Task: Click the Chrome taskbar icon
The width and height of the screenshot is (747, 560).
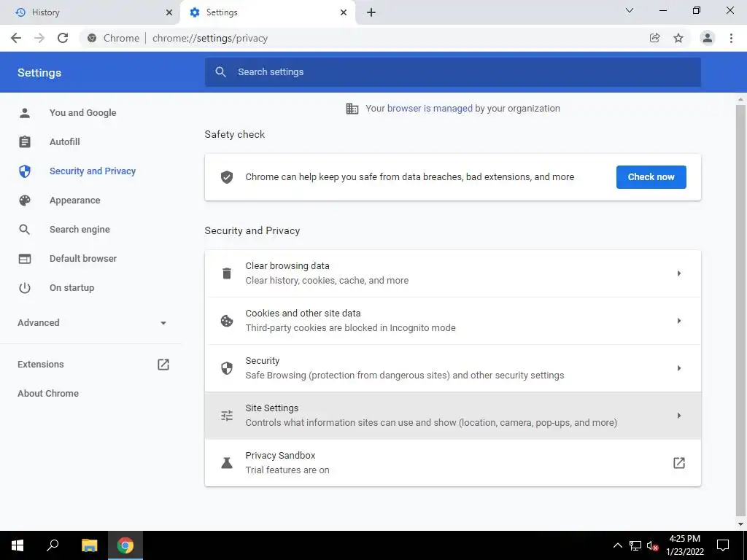Action: click(125, 545)
